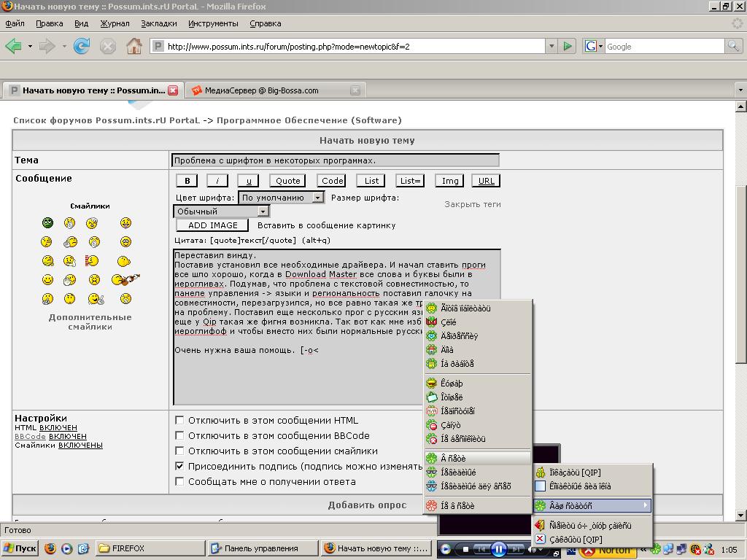This screenshot has height=560, width=747.
Task: Click the magnifier icon in the Google search box
Action: coord(732,46)
